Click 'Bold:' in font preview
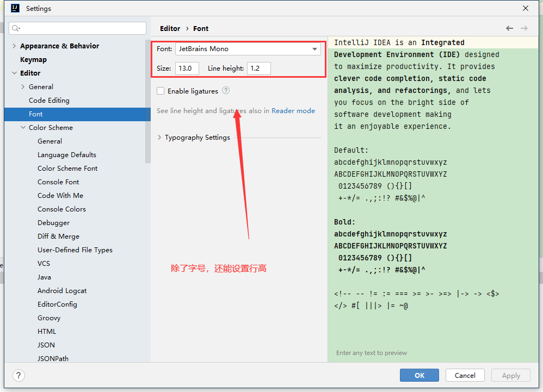543x392 pixels. [x=344, y=222]
